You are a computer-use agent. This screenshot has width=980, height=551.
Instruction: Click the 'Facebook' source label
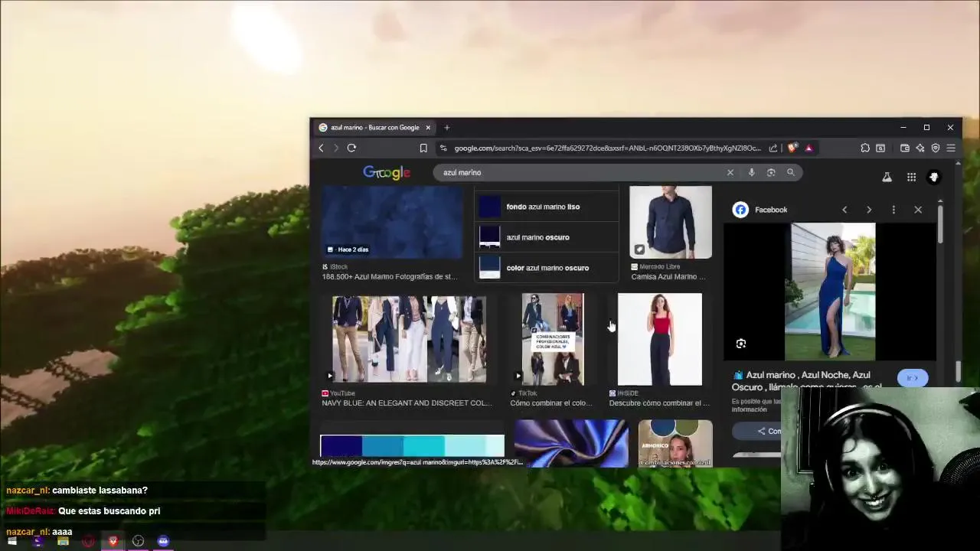pos(771,210)
